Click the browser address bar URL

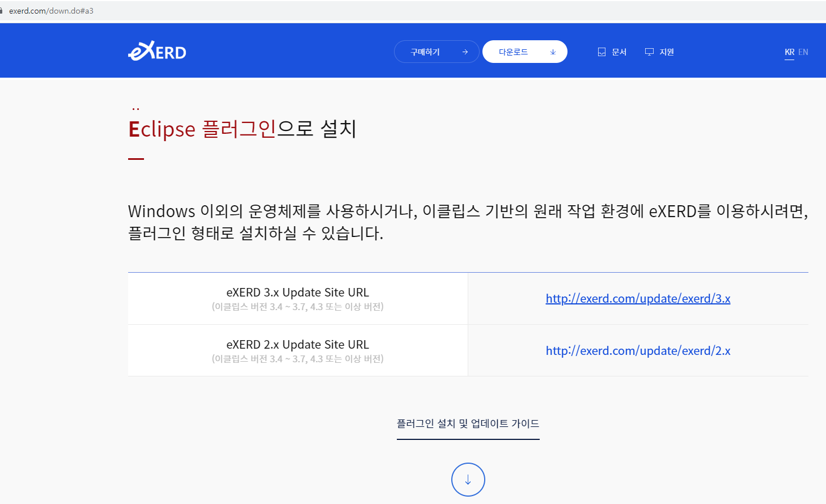[x=51, y=11]
